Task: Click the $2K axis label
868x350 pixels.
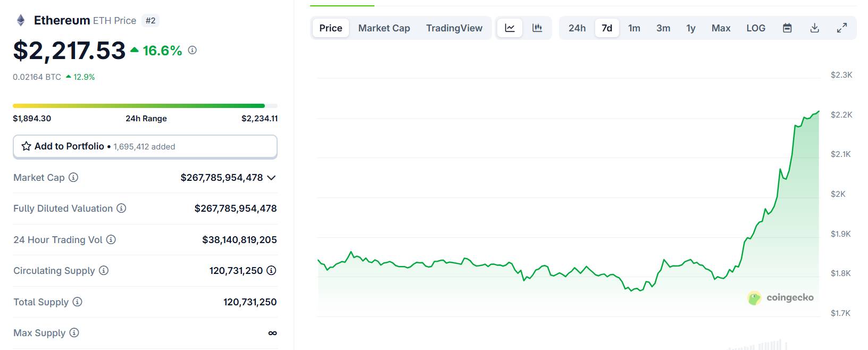Action: 838,194
